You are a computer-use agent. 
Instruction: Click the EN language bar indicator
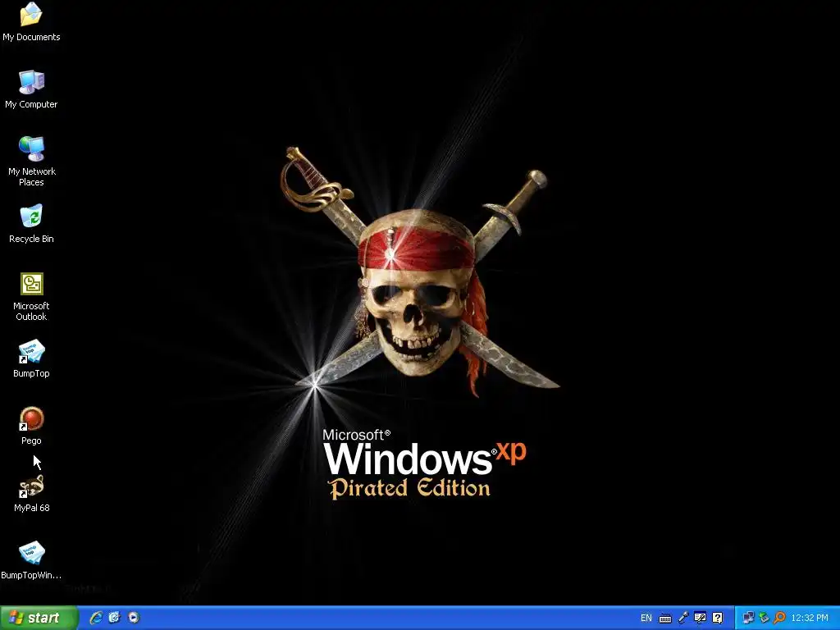tap(646, 619)
